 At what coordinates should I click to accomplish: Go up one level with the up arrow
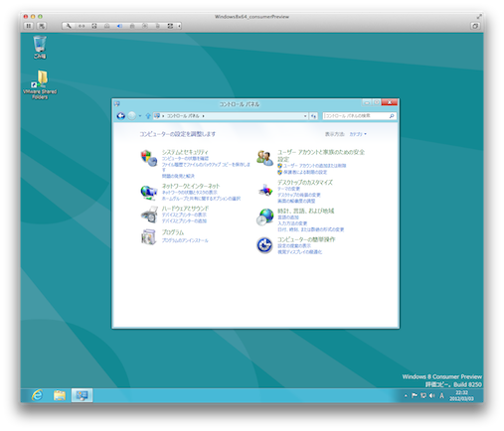(x=148, y=116)
